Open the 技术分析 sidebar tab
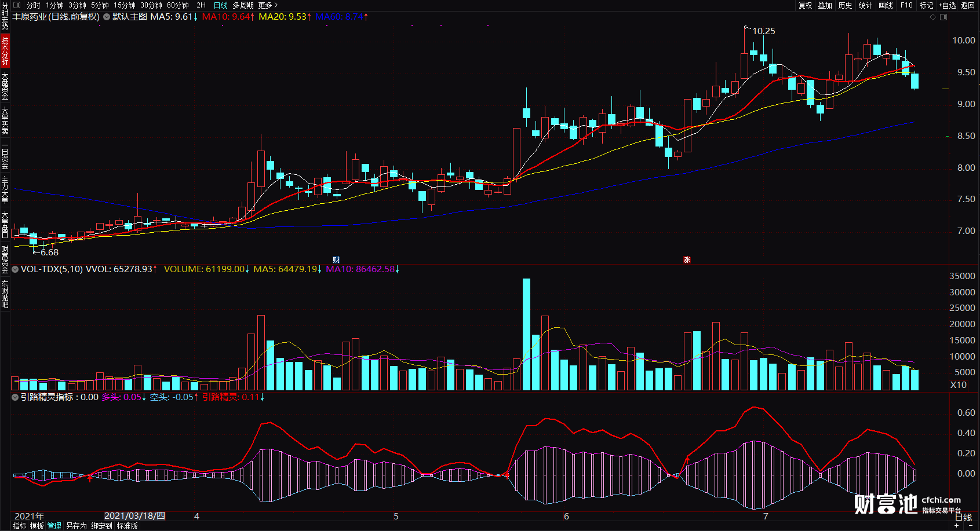 [x=5, y=50]
